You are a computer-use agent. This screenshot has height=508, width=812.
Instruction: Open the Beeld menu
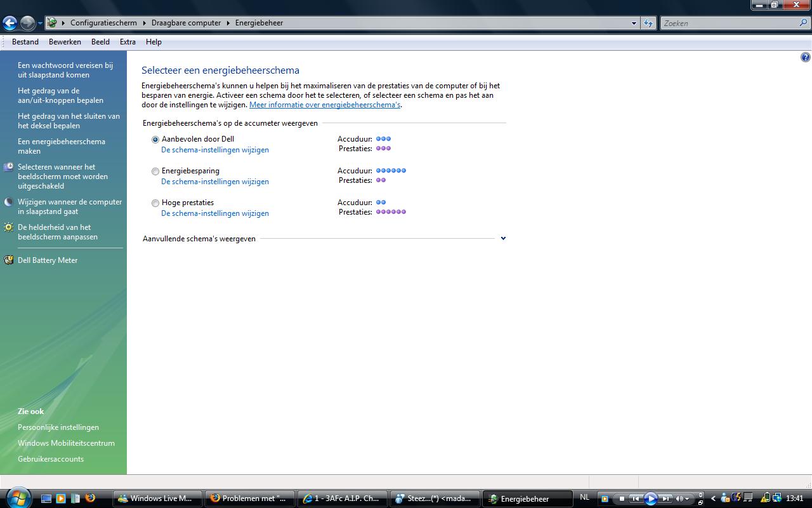point(100,42)
